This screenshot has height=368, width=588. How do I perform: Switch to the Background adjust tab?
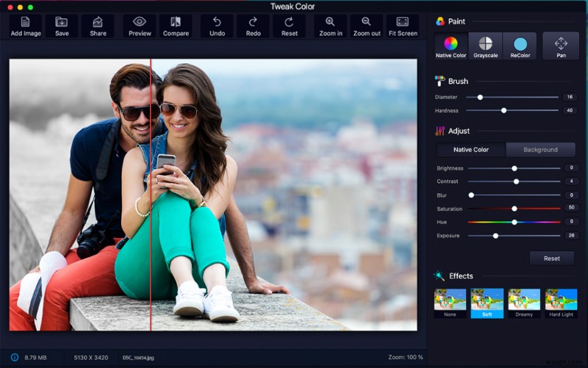click(x=540, y=150)
